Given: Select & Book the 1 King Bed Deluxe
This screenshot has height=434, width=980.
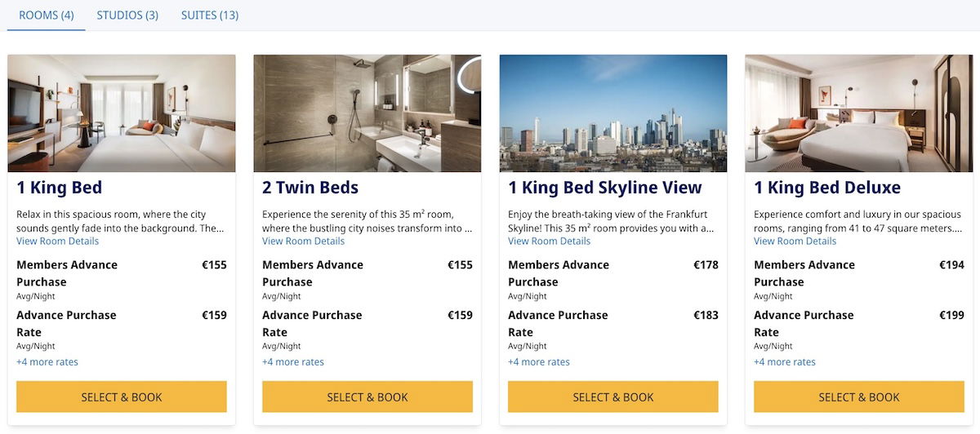Looking at the screenshot, I should (x=859, y=397).
